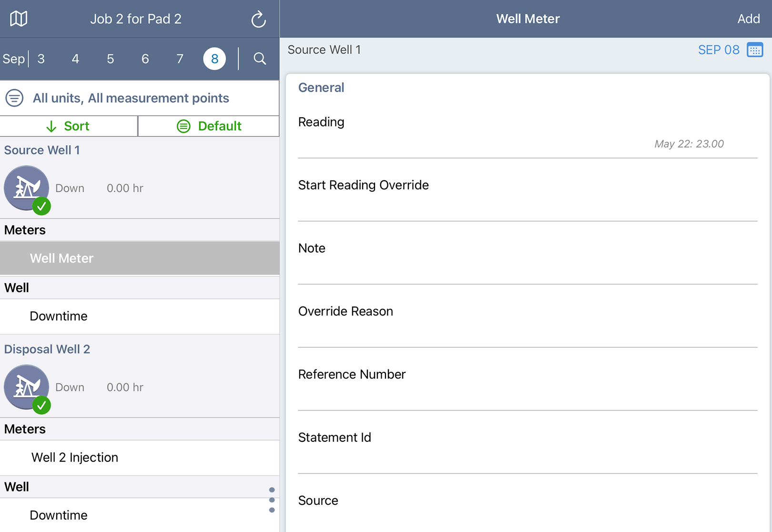Select Sep 5 in date strip
Viewport: 772px width, 532px height.
110,59
